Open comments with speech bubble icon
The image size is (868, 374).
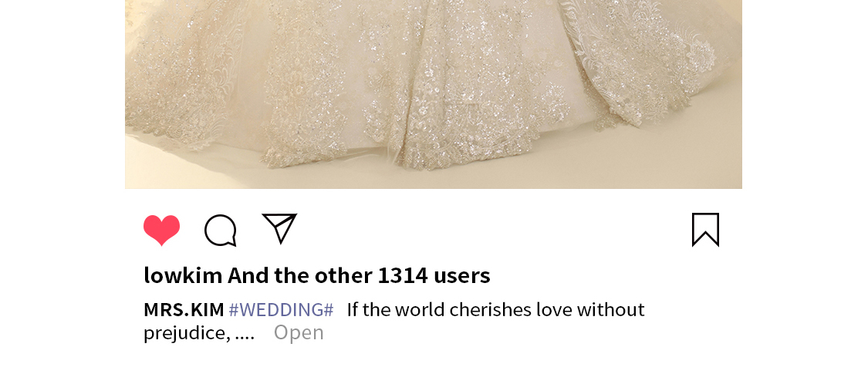(x=221, y=230)
